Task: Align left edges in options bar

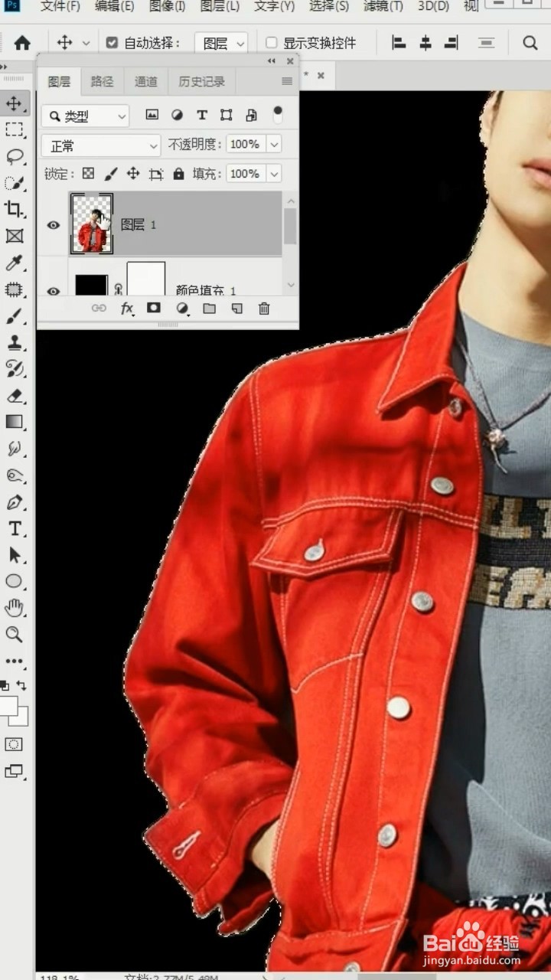Action: [x=399, y=43]
